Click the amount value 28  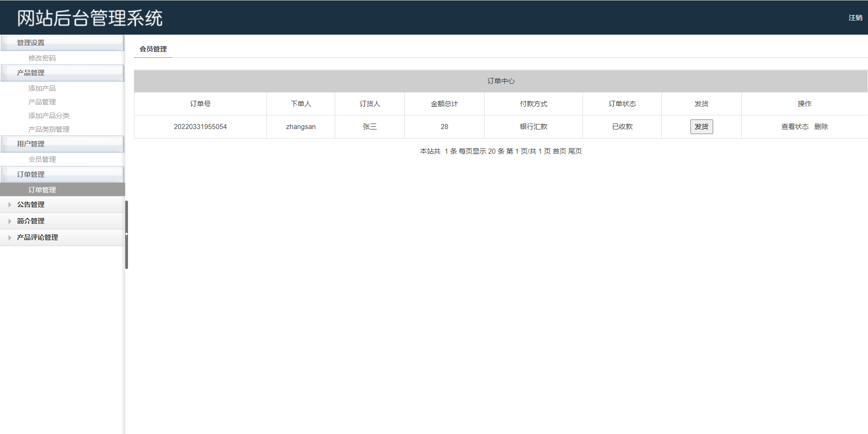click(444, 127)
